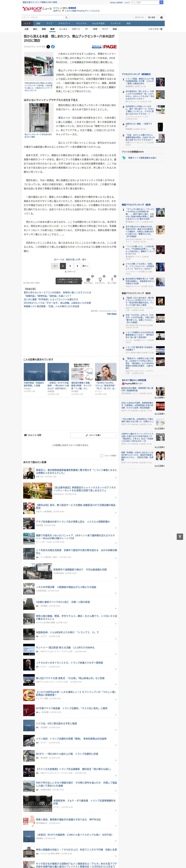Select the みんなの意見 tab
Image resolution: width=186 pixels, height=868 pixels.
(x=98, y=24)
